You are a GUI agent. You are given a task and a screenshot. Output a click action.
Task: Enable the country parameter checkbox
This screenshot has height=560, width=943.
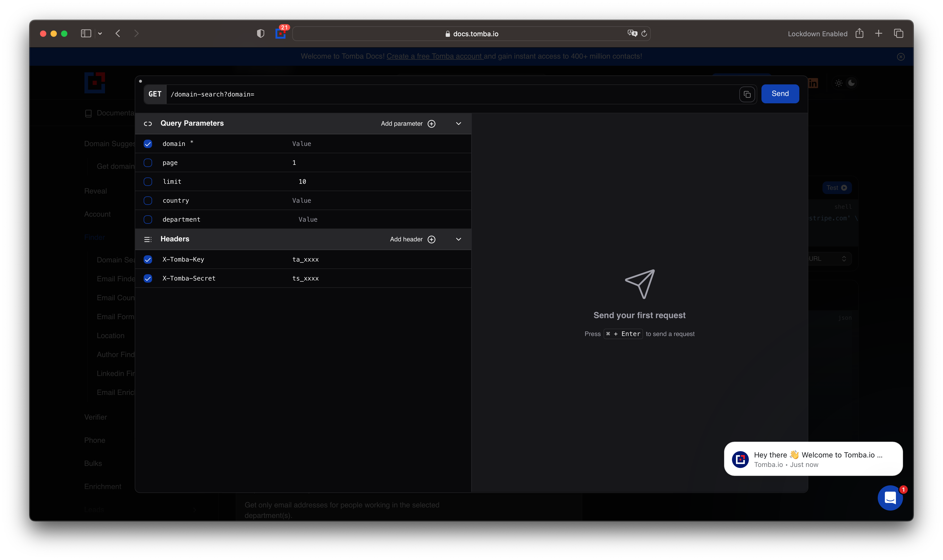coord(148,200)
